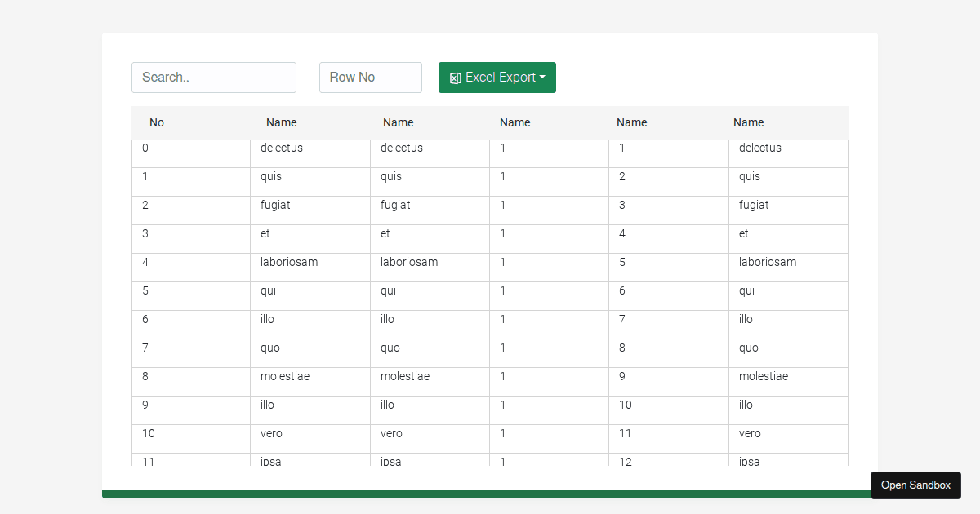Screen dimensions: 980x514
Task: Click the laboriosam cell in second column
Action: (289, 262)
